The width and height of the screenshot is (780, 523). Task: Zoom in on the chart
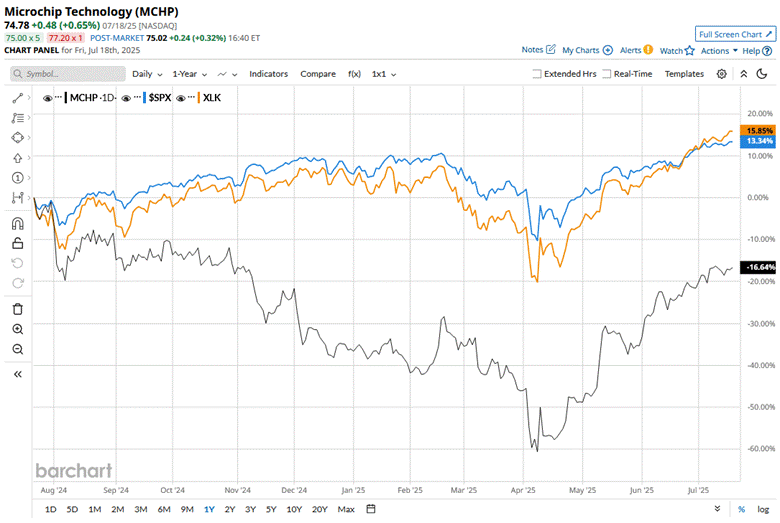[17, 329]
